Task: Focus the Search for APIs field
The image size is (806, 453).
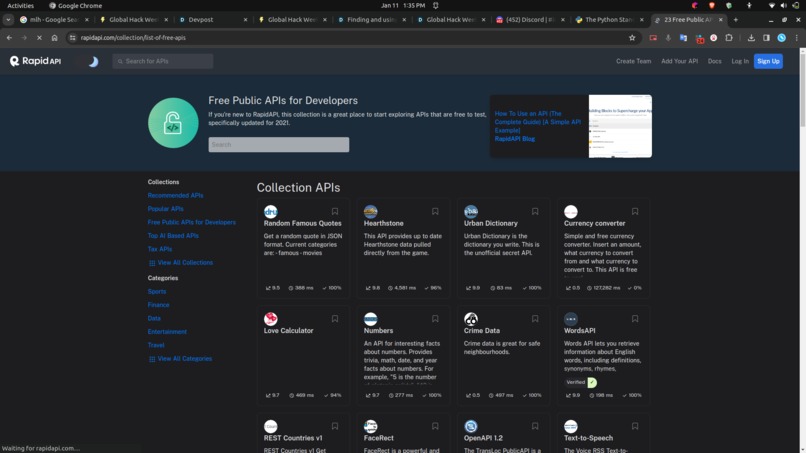Action: pyautogui.click(x=163, y=61)
